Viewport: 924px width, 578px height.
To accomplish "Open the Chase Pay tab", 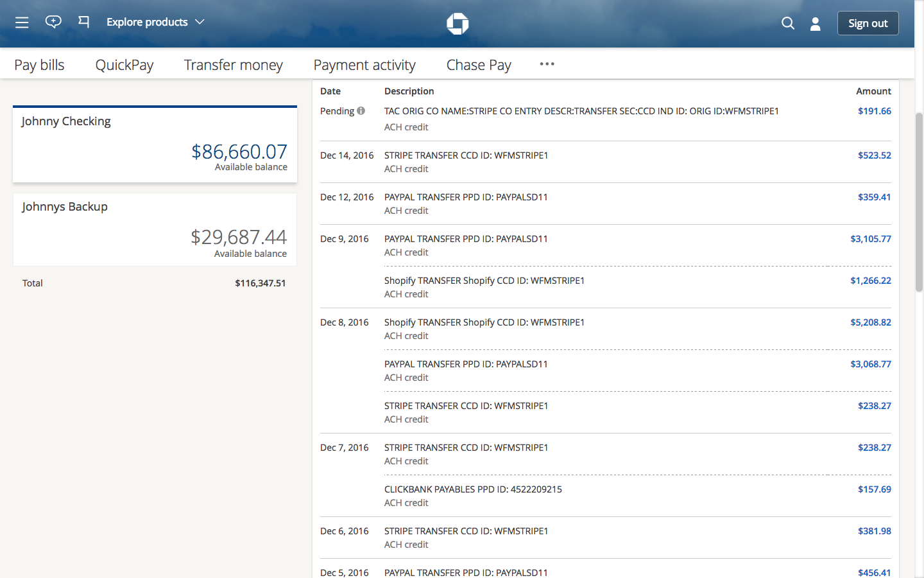I will pyautogui.click(x=478, y=64).
